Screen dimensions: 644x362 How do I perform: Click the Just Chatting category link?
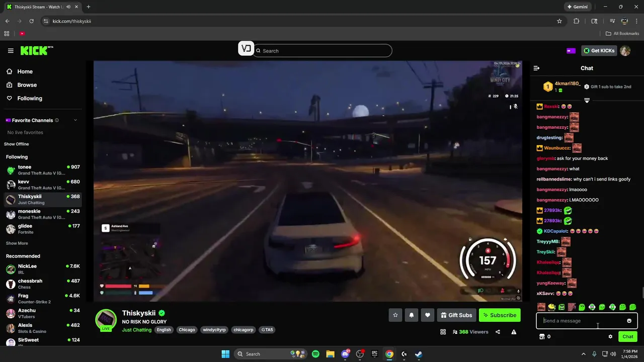click(136, 330)
